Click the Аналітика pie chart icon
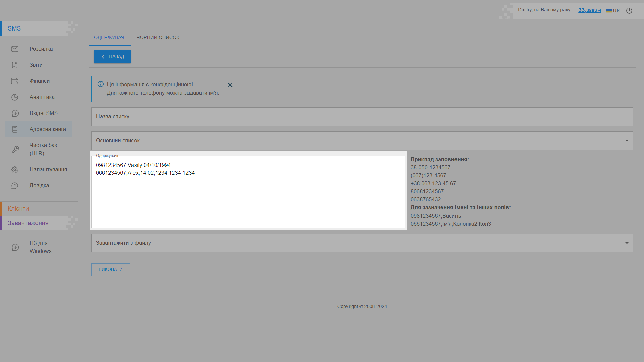 (15, 97)
